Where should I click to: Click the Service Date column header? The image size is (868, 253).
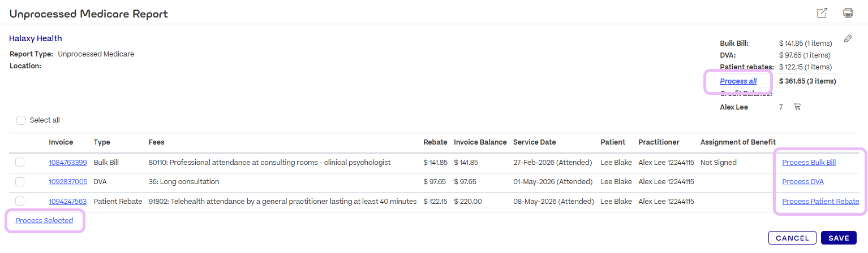pyautogui.click(x=535, y=142)
